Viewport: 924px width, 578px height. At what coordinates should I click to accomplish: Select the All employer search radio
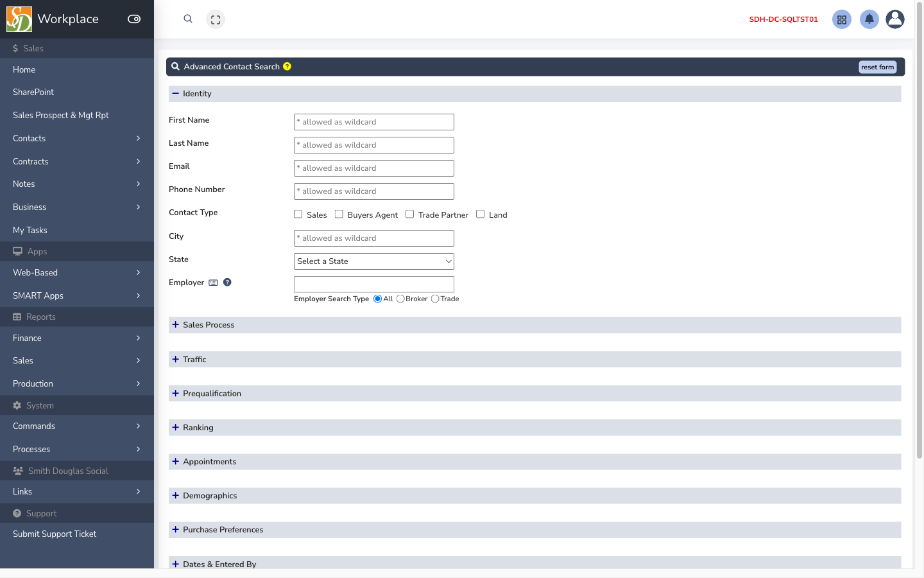(377, 299)
